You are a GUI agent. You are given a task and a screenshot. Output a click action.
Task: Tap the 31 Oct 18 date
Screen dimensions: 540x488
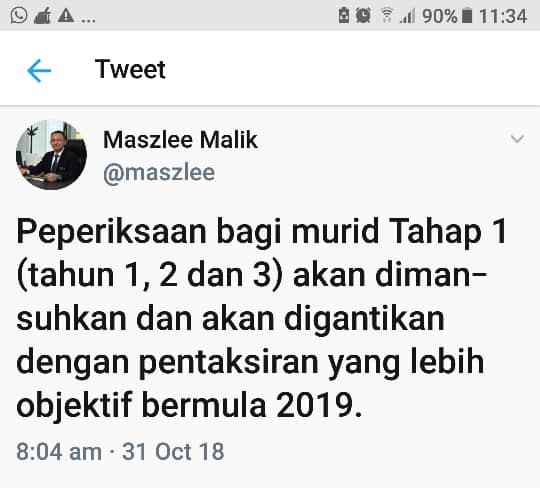tap(173, 451)
